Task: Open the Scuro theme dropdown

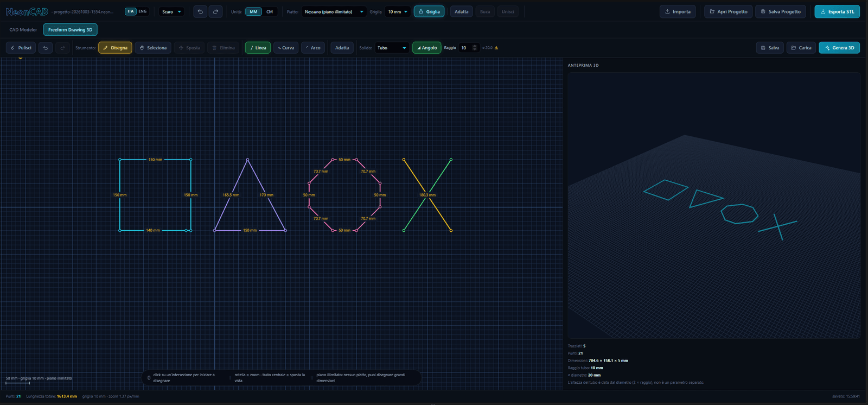Action: click(x=171, y=11)
